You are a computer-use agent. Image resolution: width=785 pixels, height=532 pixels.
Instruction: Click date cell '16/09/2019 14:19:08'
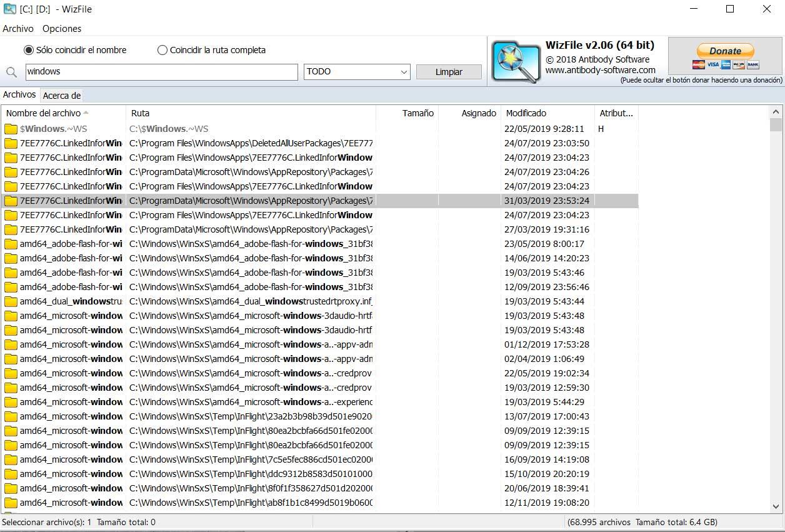pos(547,459)
